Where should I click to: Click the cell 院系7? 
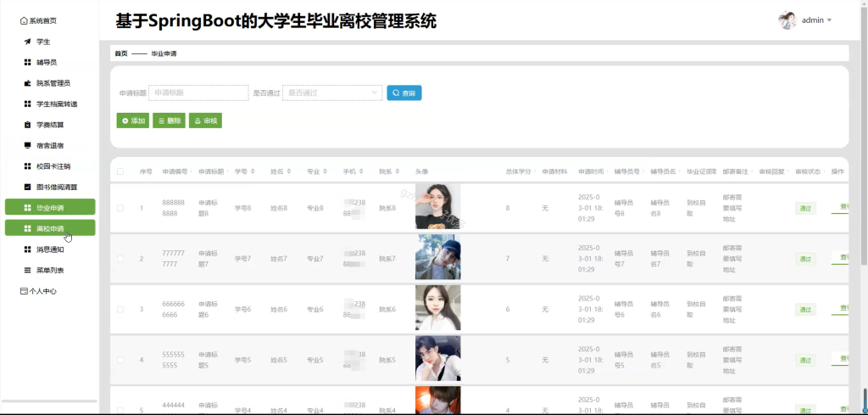pyautogui.click(x=387, y=259)
